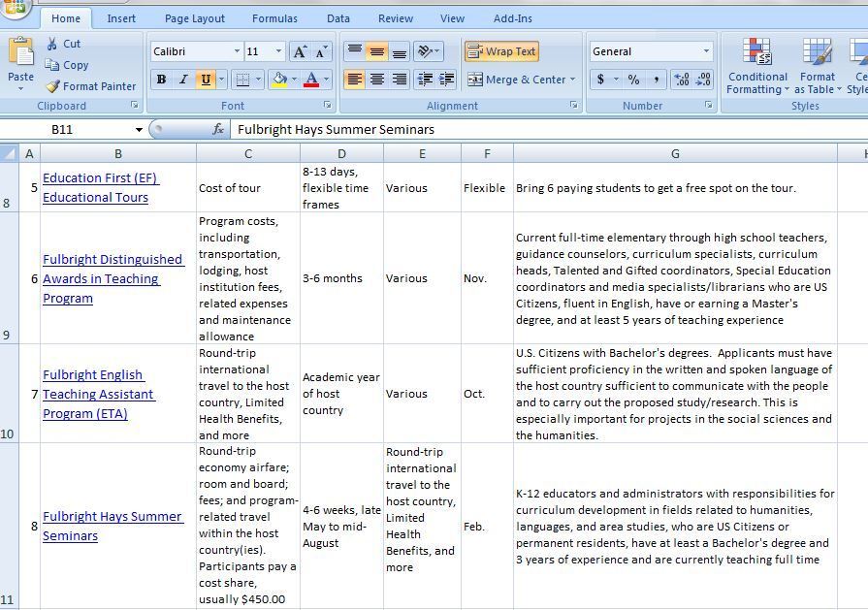Toggle Bold formatting

coord(161,80)
